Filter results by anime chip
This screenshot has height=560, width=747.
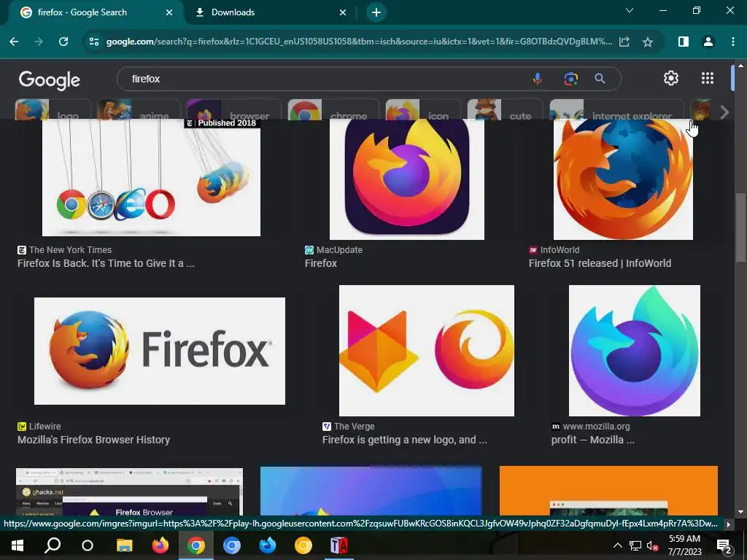tap(139, 109)
